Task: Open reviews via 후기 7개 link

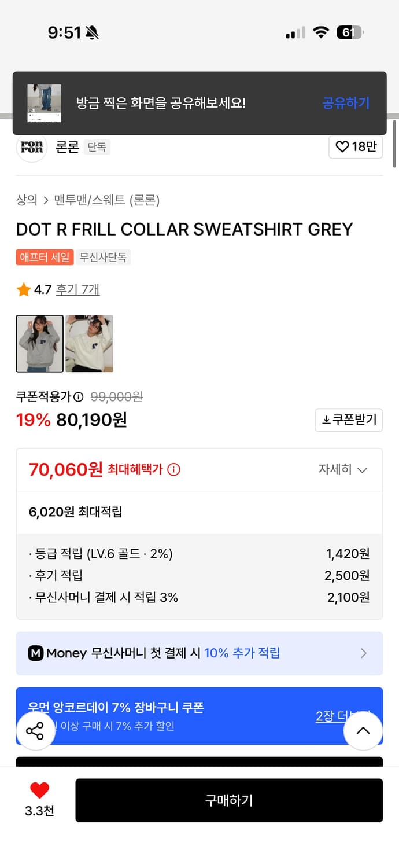Action: 77,289
